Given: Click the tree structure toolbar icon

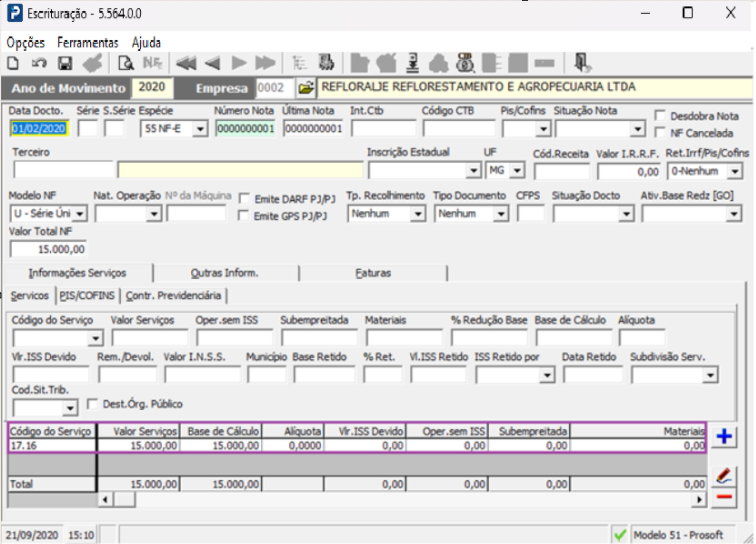Looking at the screenshot, I should click(x=299, y=63).
